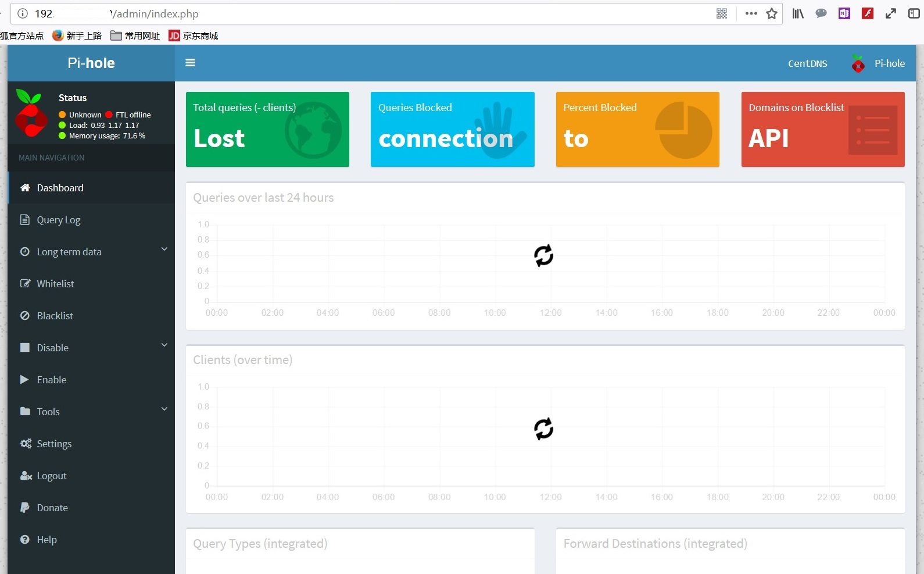Click the Whitelist edit icon
The width and height of the screenshot is (924, 574).
coord(25,284)
